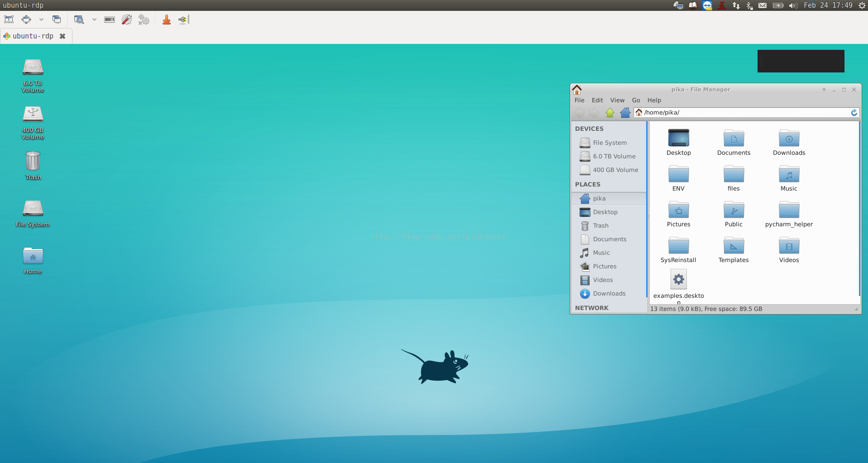The image size is (868, 463).
Task: Select the Trash desktop icon
Action: tap(33, 166)
